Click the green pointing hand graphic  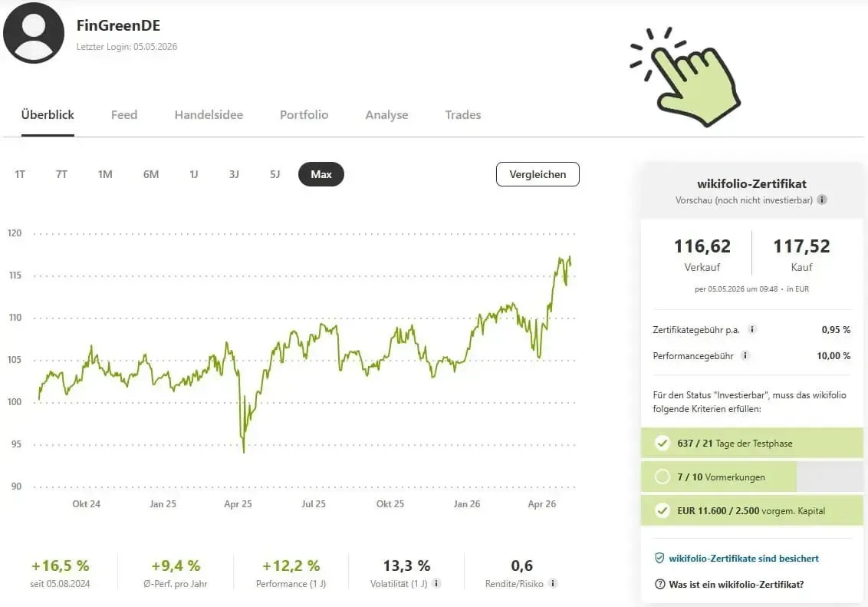686,77
